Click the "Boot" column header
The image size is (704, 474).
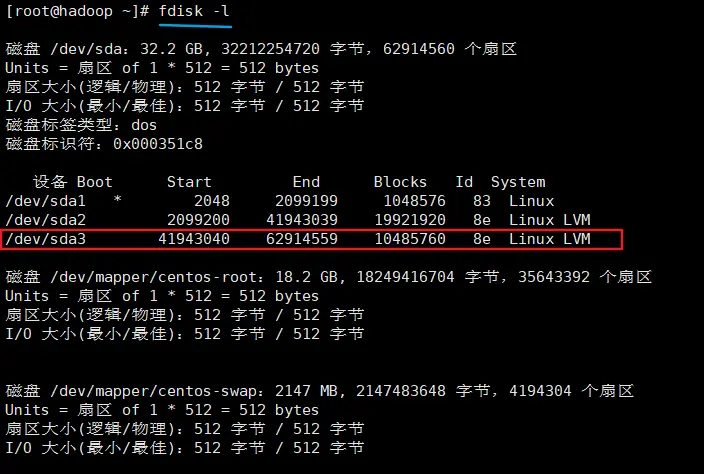[x=94, y=182]
